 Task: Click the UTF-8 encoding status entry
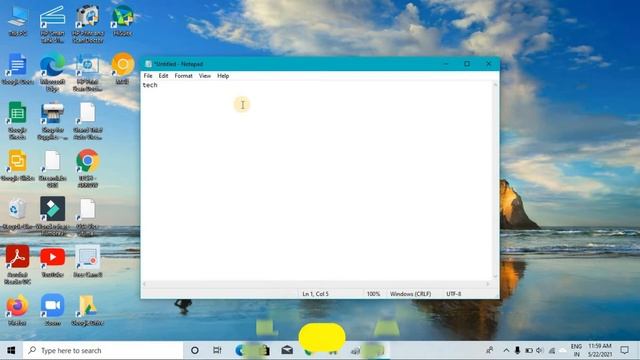pos(453,293)
